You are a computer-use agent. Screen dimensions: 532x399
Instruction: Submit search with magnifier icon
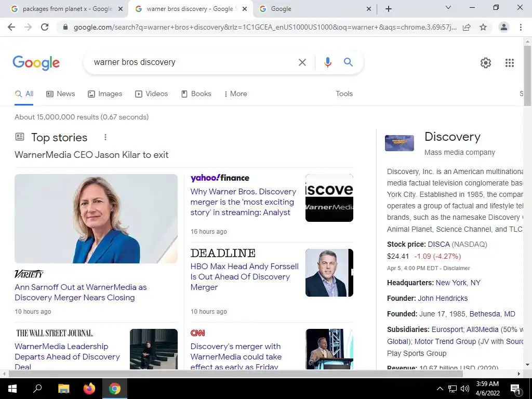coord(348,62)
